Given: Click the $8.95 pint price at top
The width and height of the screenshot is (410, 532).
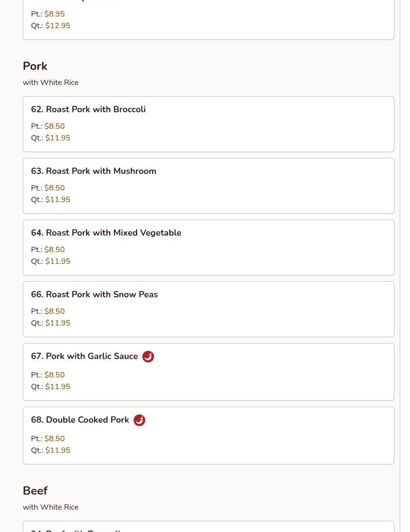Looking at the screenshot, I should coord(54,14).
